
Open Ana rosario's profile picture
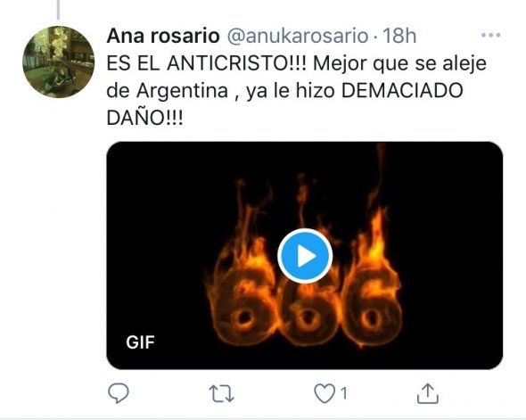point(58,62)
